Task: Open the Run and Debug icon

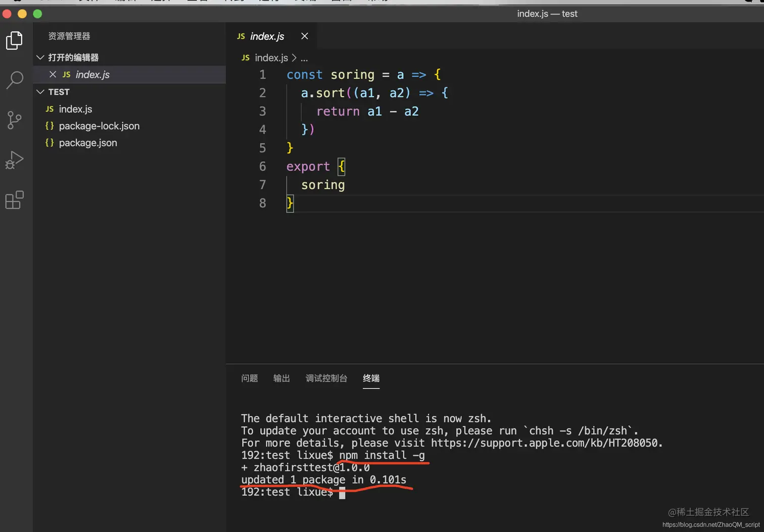Action: [x=14, y=160]
